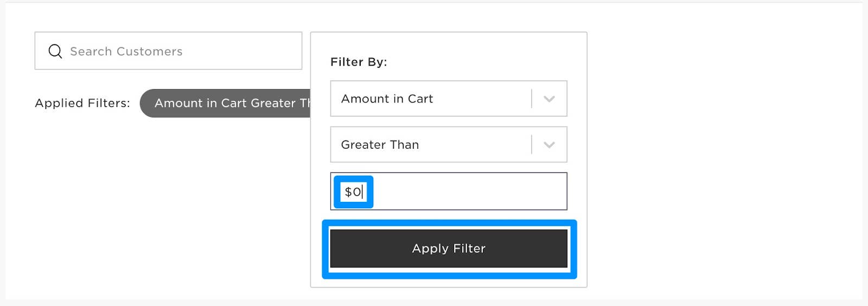Click the Filter By heading
Viewport: 868px width, 306px height.
(x=359, y=62)
